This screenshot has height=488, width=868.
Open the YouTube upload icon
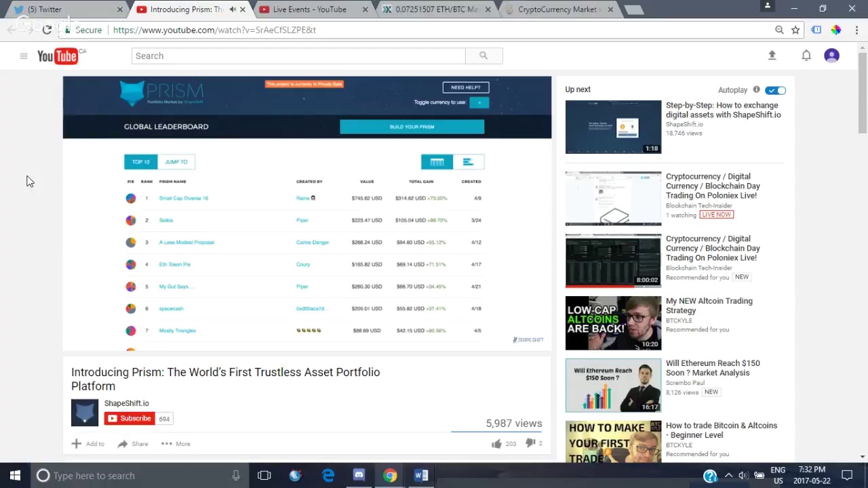pyautogui.click(x=772, y=56)
